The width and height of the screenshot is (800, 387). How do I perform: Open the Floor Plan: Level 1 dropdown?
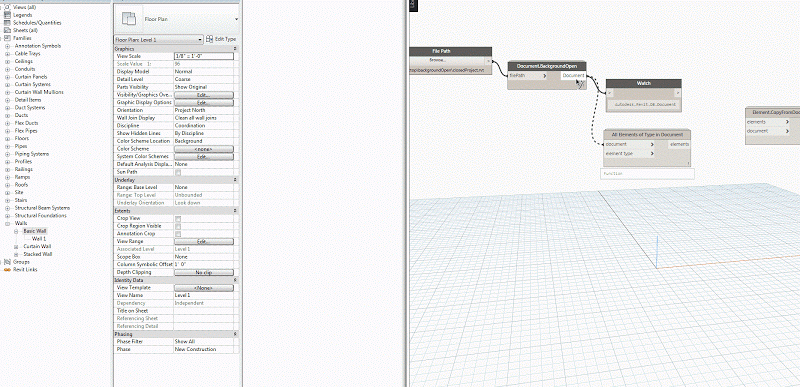pyautogui.click(x=159, y=39)
